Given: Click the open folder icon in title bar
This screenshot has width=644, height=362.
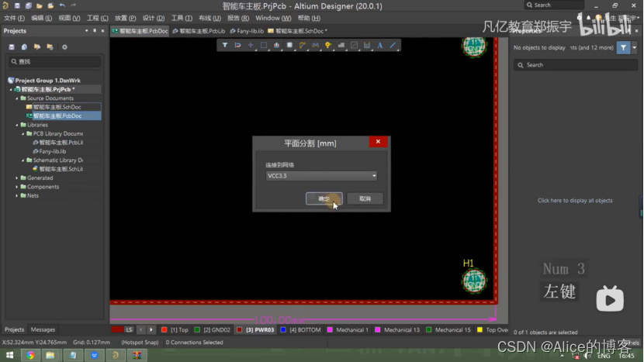Looking at the screenshot, I should (x=40, y=5).
